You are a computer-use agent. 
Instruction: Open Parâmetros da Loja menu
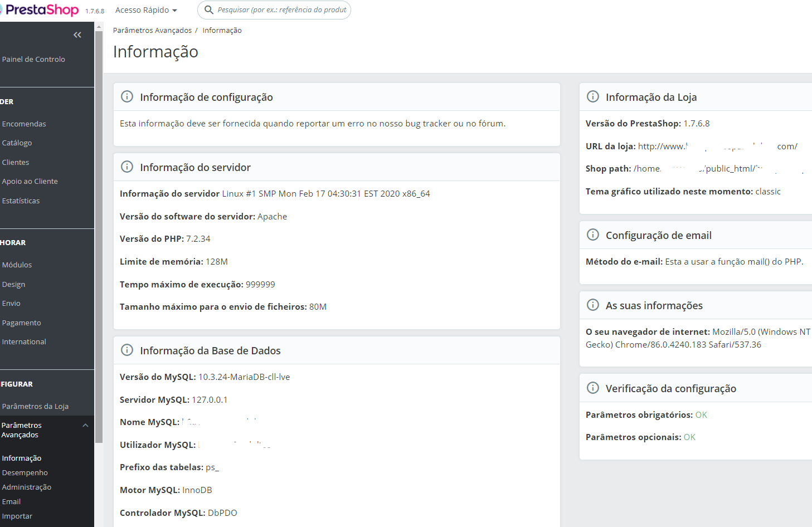point(35,406)
